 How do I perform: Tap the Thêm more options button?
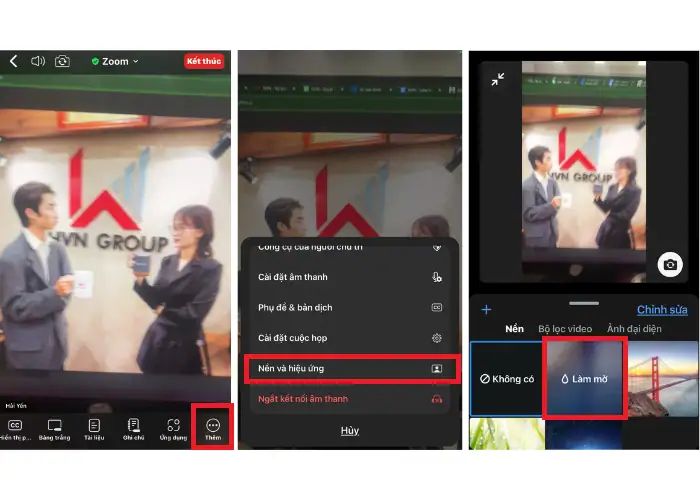pyautogui.click(x=212, y=427)
